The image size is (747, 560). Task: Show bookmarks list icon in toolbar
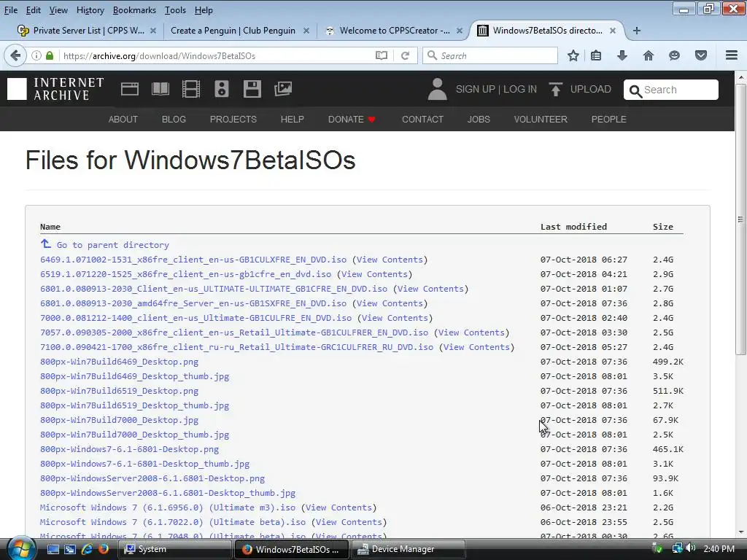click(596, 55)
